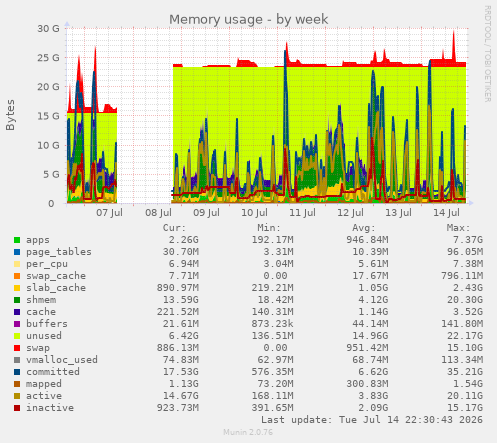The image size is (497, 443).
Task: Click the 'page_tables' legend label
Action: click(x=59, y=252)
